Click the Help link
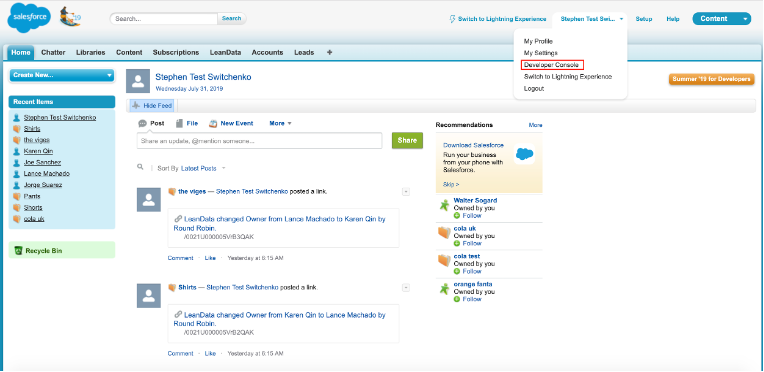This screenshot has width=764, height=372. point(673,19)
